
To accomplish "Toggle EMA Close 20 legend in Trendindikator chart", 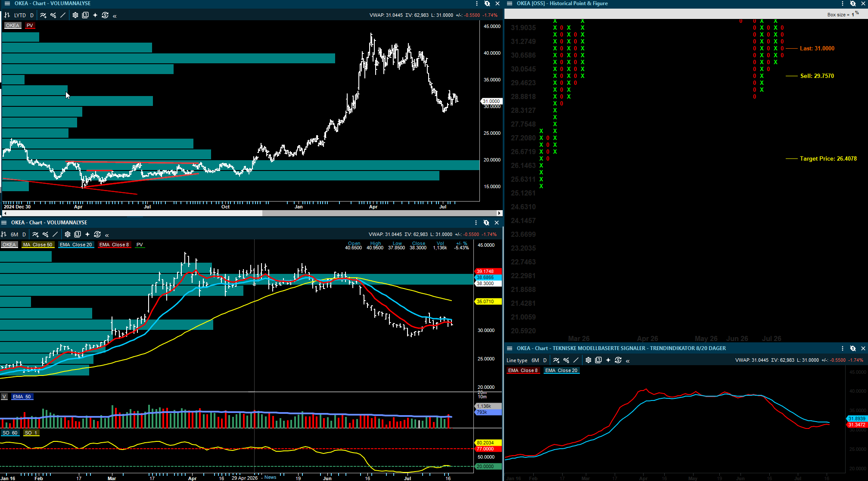I will (561, 370).
